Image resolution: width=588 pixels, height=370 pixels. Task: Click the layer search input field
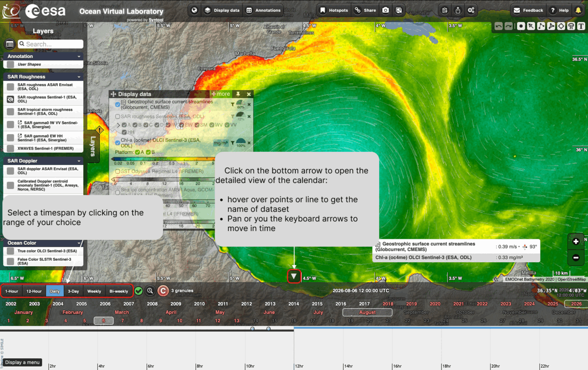coord(50,44)
